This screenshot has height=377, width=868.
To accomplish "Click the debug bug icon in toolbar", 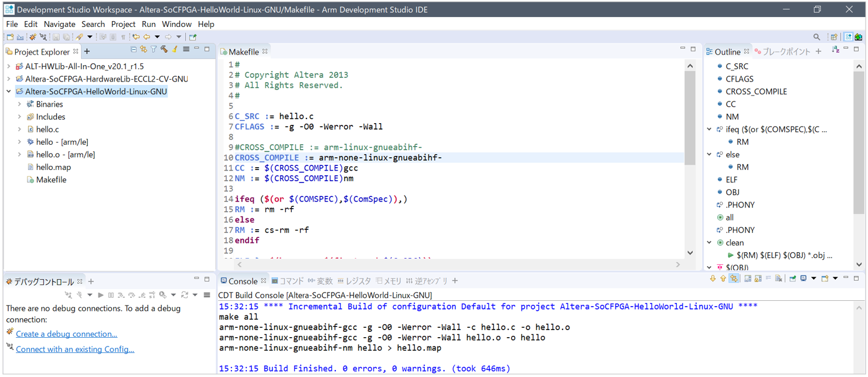I will 32,37.
